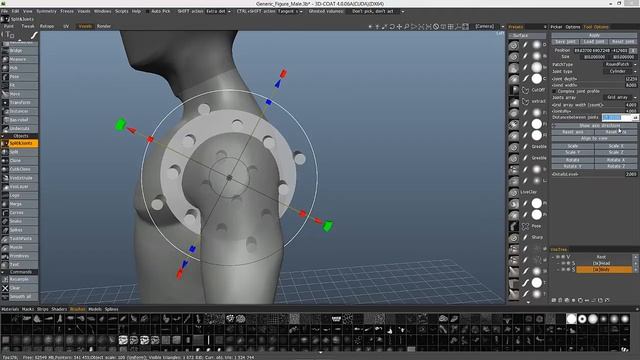Open the Joints array Grid array dropdown
This screenshot has width=640, height=360.
[620, 98]
